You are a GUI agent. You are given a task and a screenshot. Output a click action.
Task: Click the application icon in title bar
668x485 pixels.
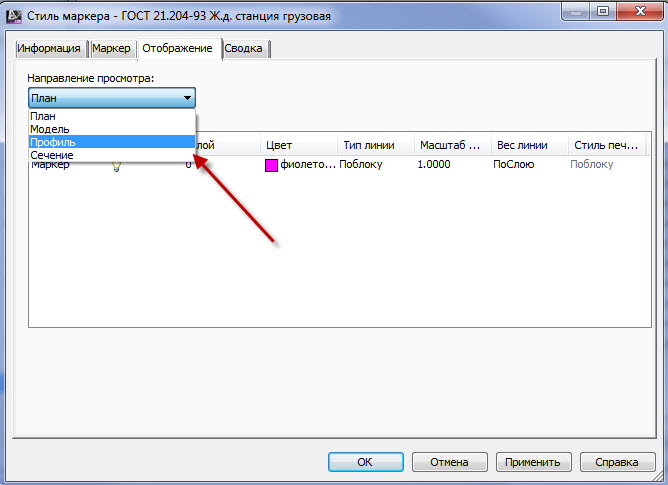coord(14,15)
